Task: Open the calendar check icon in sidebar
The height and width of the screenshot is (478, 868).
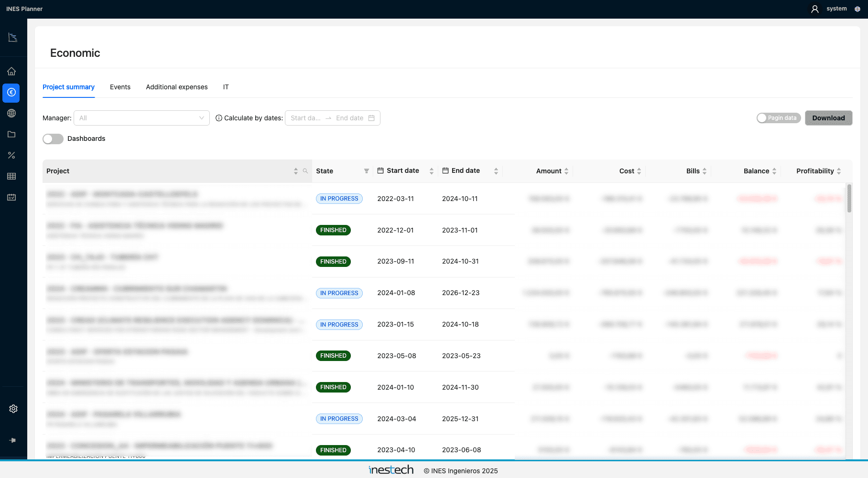Action: (11, 197)
